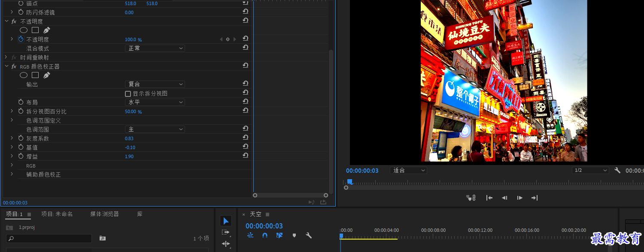
Task: Toggle 布局 animation stopwatch
Action: point(21,102)
